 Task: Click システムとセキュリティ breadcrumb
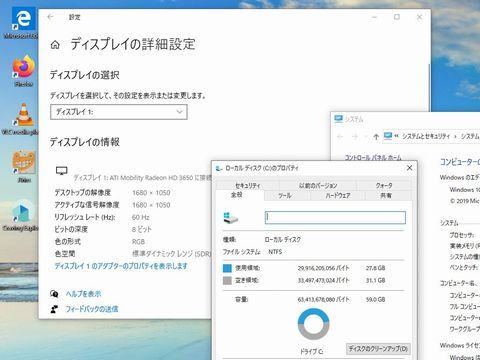point(426,136)
